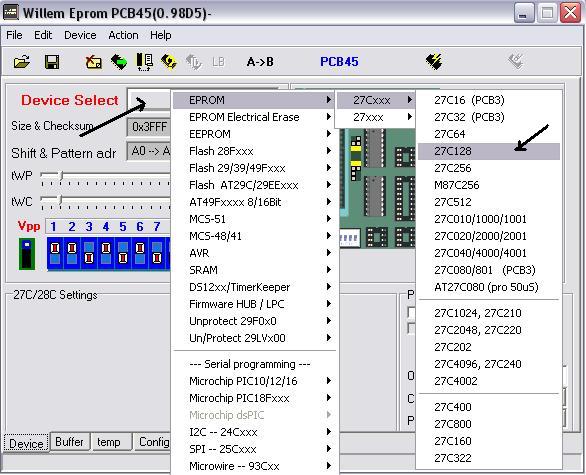
Task: Expand the AVR submenu
Action: (254, 253)
